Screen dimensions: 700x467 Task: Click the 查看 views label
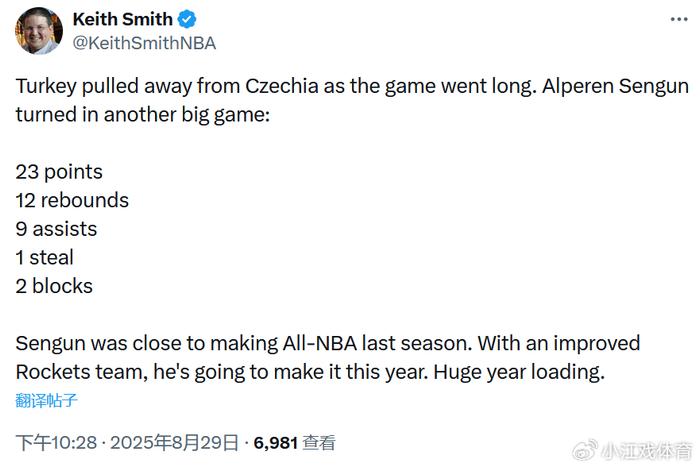pyautogui.click(x=320, y=442)
